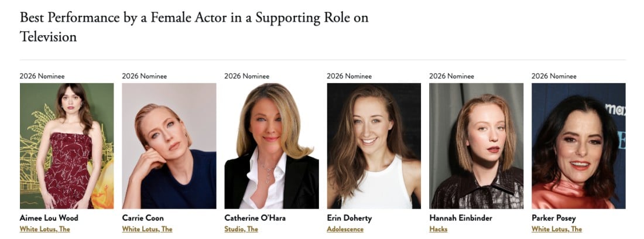Follow White Lotus link under Carrie Coon
The width and height of the screenshot is (644, 239).
(147, 229)
